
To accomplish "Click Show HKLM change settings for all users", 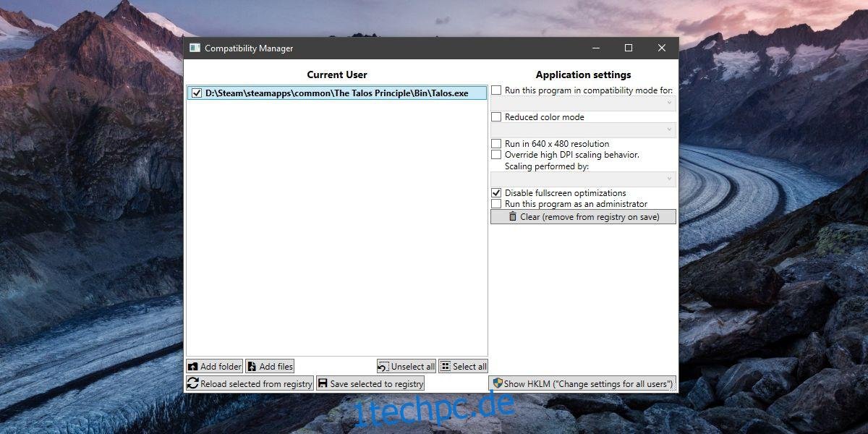I will pyautogui.click(x=583, y=383).
